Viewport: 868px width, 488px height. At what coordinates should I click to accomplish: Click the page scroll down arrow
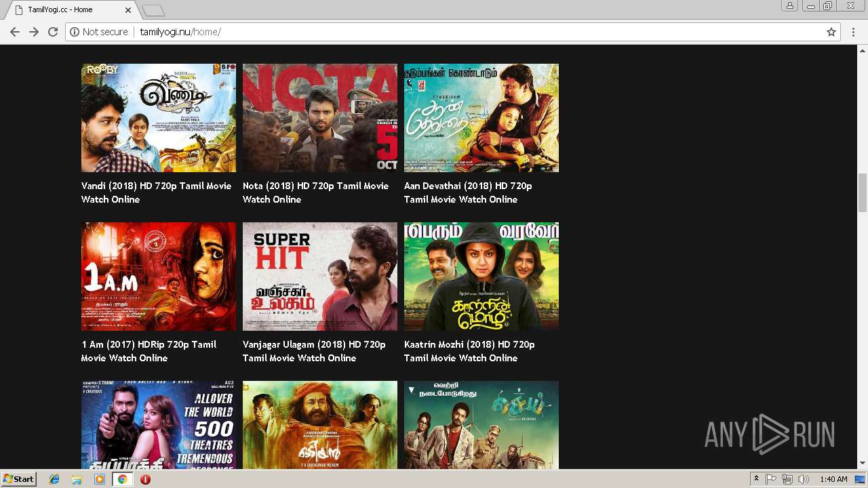(x=863, y=464)
